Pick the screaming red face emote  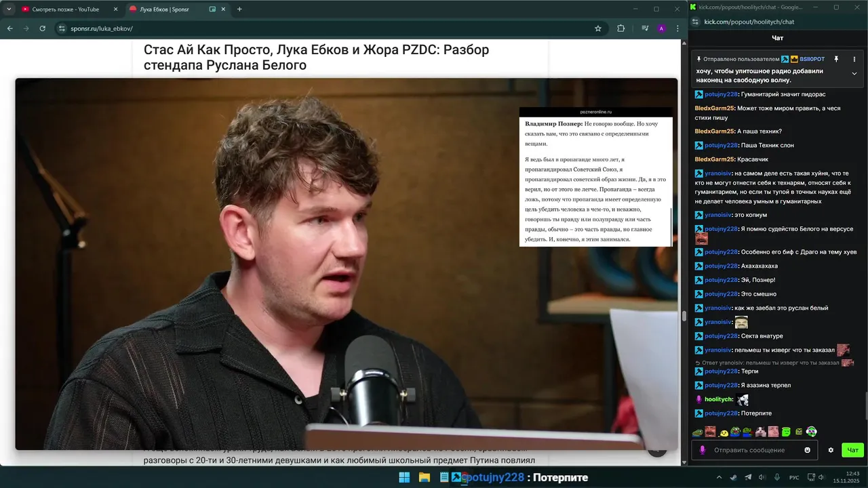(710, 432)
